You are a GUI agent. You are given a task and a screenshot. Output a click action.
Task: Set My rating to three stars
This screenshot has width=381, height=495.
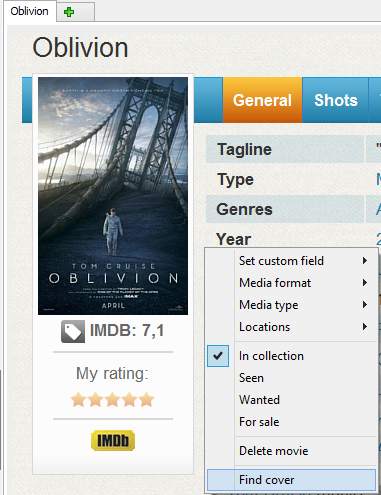point(112,400)
